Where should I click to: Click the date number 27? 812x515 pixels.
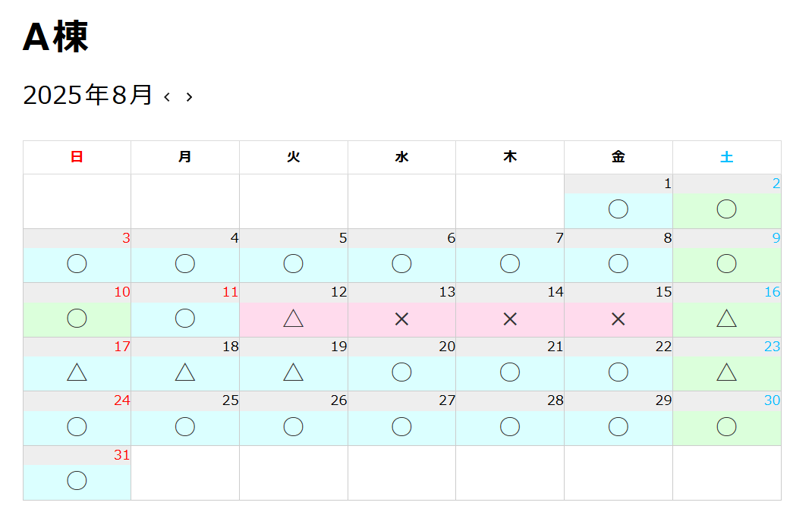[447, 400]
